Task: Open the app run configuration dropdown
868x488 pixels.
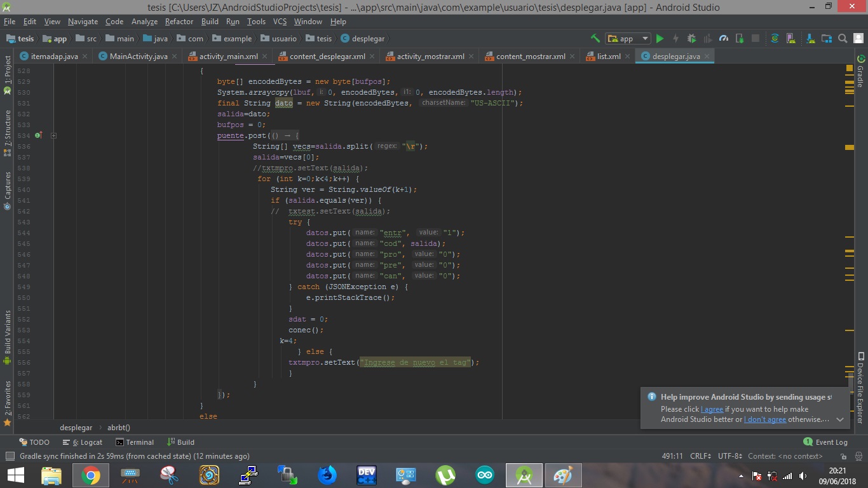Action: (x=628, y=38)
